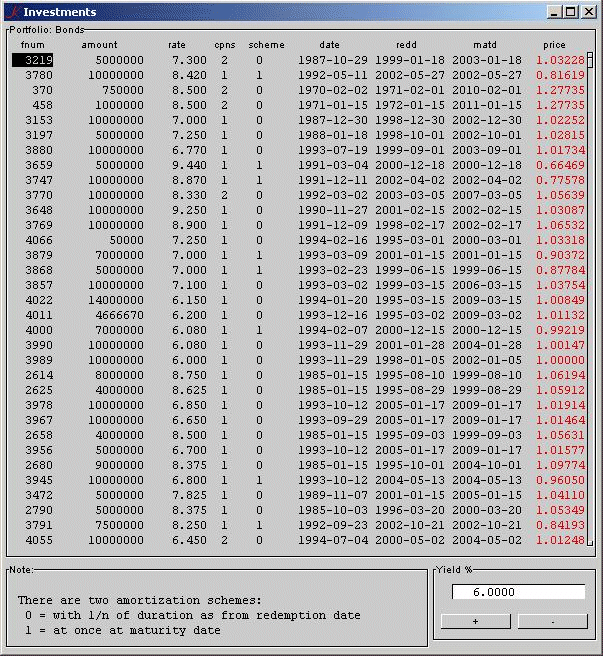Select fnum 370 in the bonds list

[x=42, y=90]
